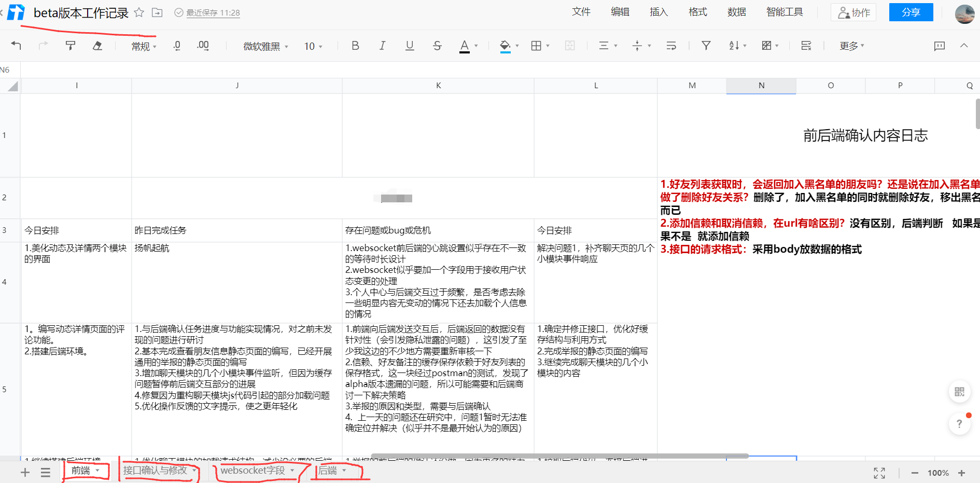This screenshot has height=483, width=980.
Task: Click the 协作 button
Action: pos(853,12)
